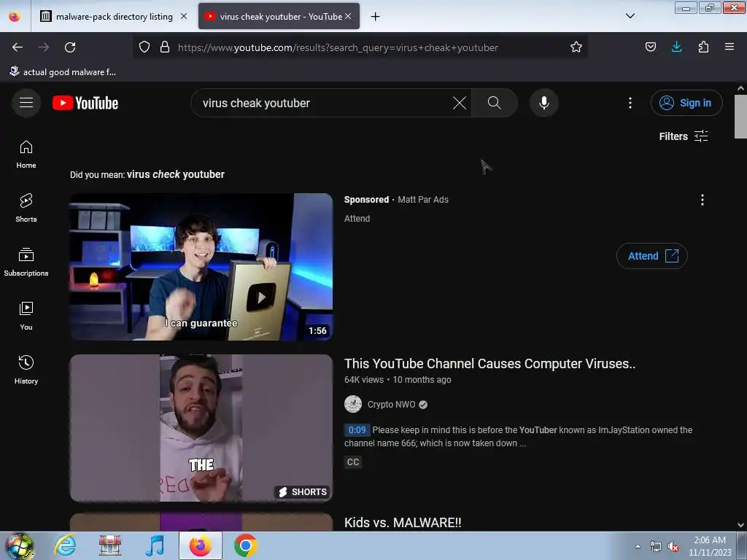Bookmark this page with the star
Screen dimensions: 747x560
tap(576, 47)
